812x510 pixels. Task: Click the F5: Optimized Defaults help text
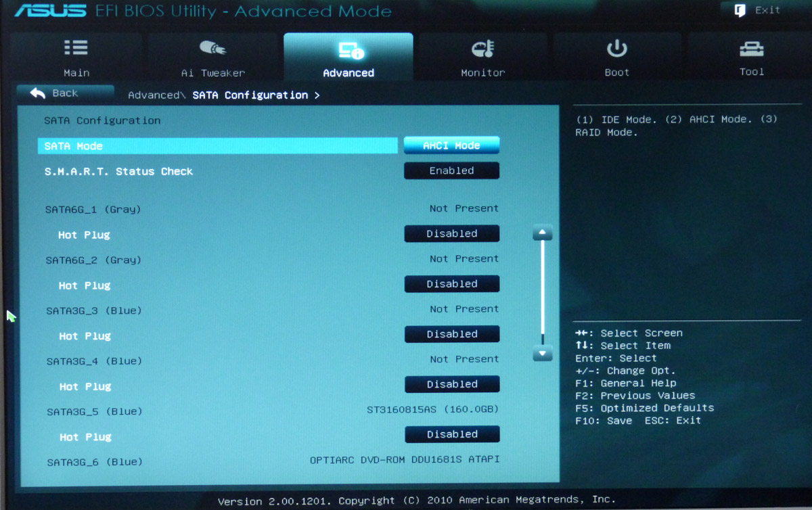(644, 408)
